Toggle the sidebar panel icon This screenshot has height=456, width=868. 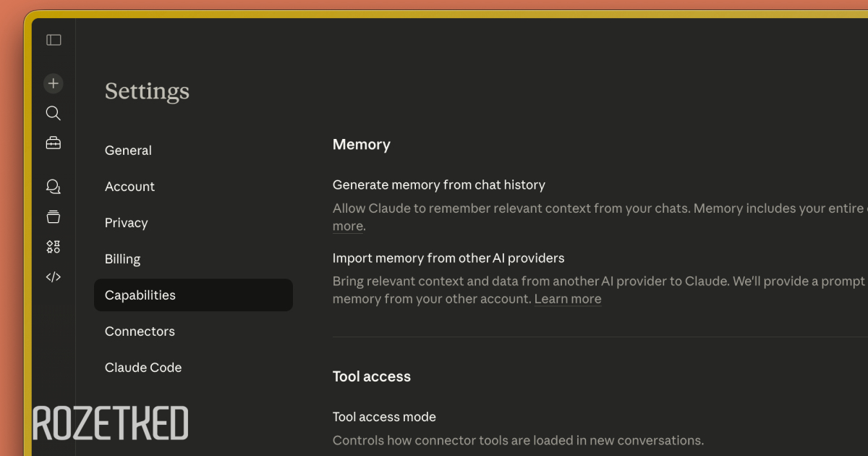(x=54, y=40)
